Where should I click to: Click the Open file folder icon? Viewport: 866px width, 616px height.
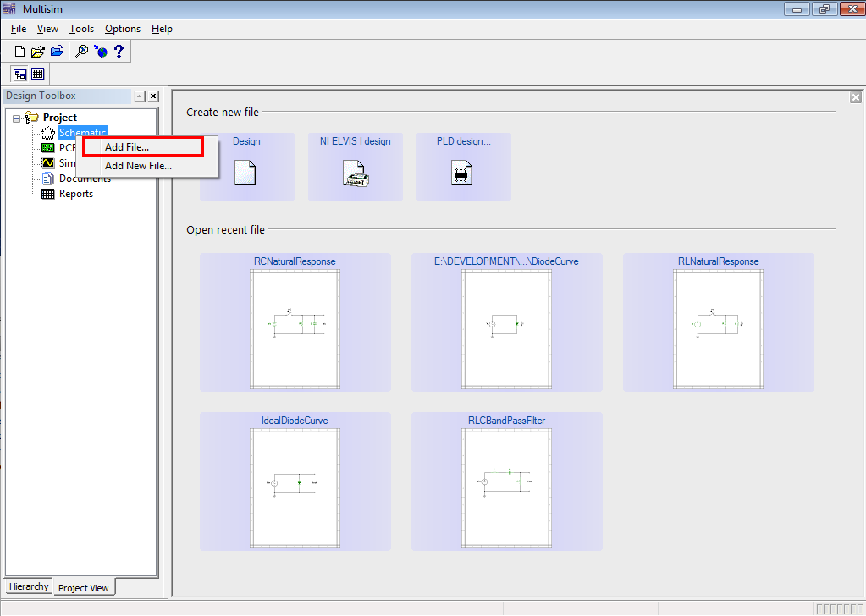click(37, 52)
